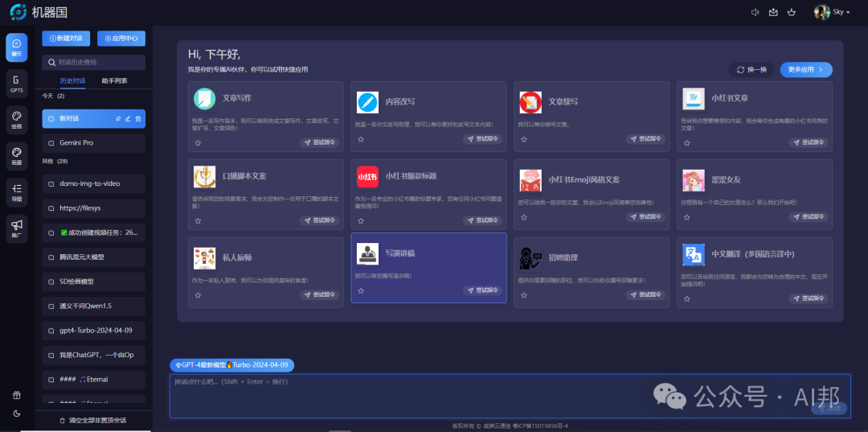Switch to the 助手列表 tab
The image size is (868, 432).
(x=114, y=81)
